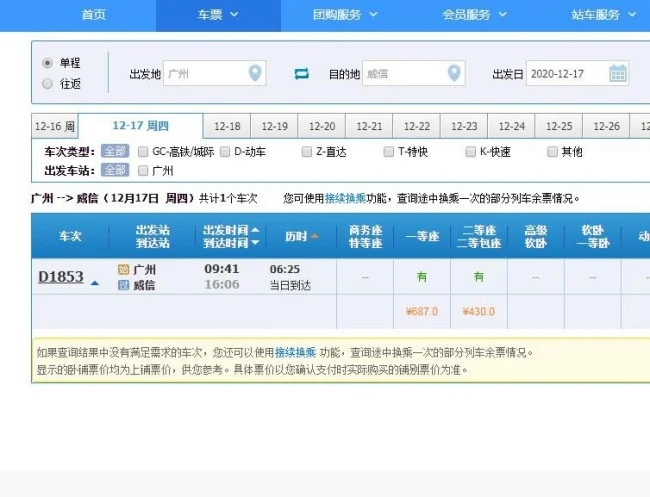Open the departure date calendar icon
The height and width of the screenshot is (497, 650).
pos(618,73)
